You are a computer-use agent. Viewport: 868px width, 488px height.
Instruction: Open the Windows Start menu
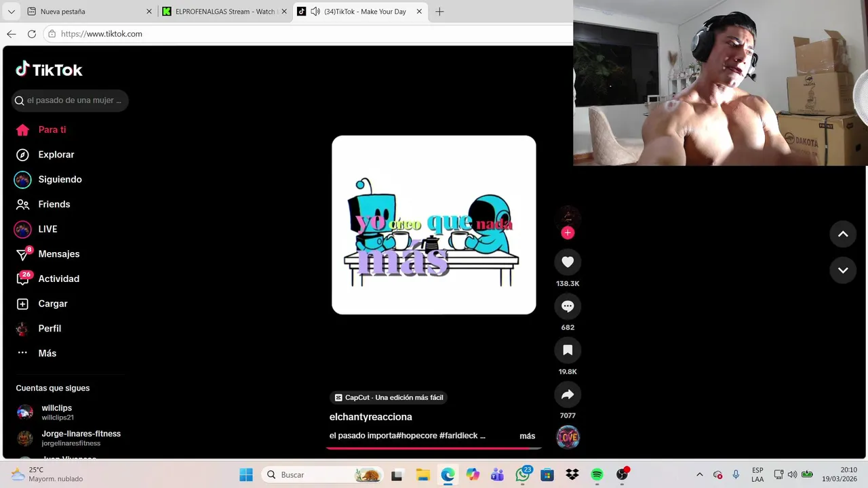coord(246,474)
